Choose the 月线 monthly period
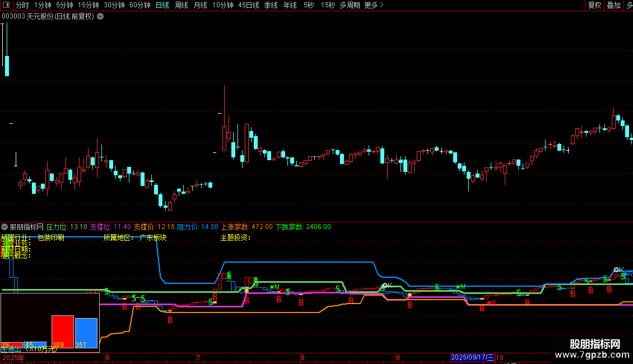This screenshot has width=633, height=364. (200, 5)
